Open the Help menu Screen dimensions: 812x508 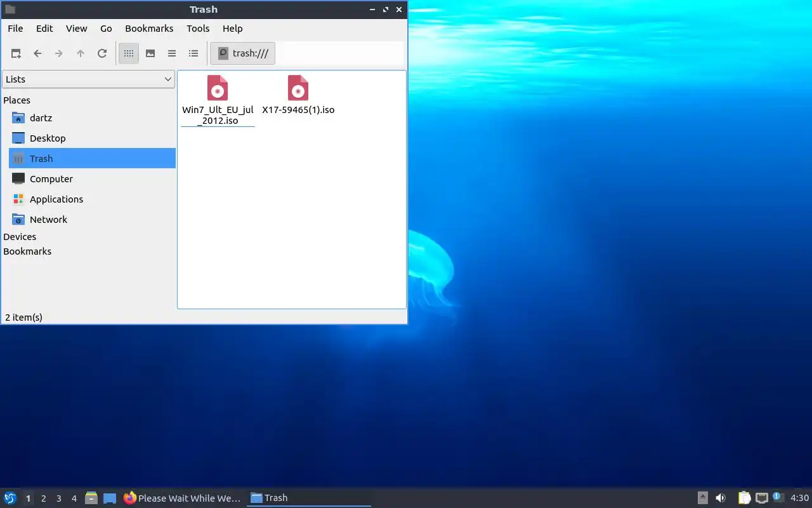click(x=233, y=29)
